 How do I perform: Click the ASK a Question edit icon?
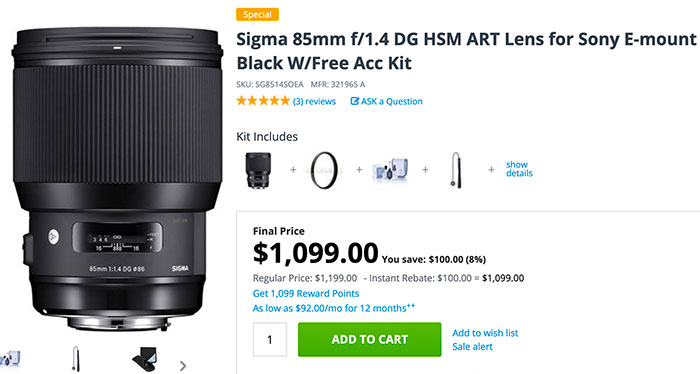coord(354,101)
